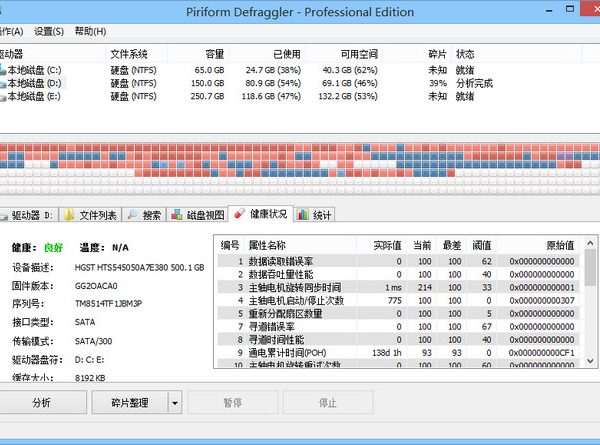The image size is (600, 445).
Task: Expand the 碎片整理 dropdown arrow
Action: (174, 403)
